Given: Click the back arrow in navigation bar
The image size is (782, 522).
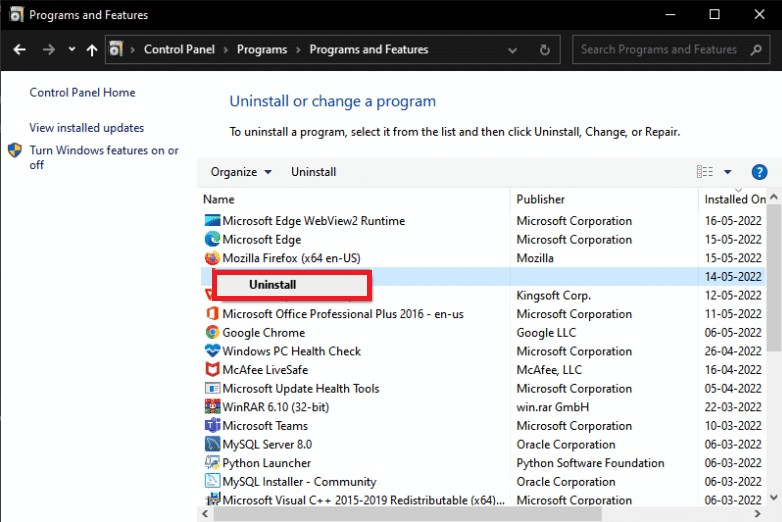Looking at the screenshot, I should [x=19, y=49].
